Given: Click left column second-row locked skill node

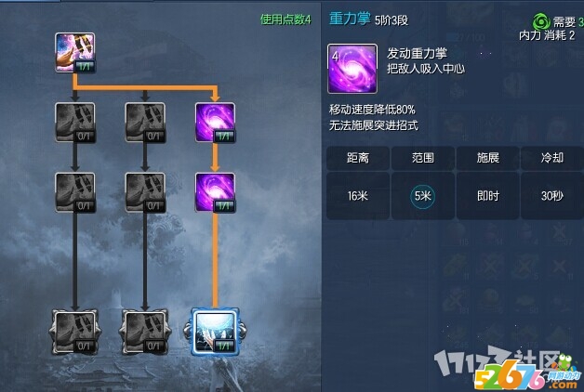Looking at the screenshot, I should (x=75, y=192).
